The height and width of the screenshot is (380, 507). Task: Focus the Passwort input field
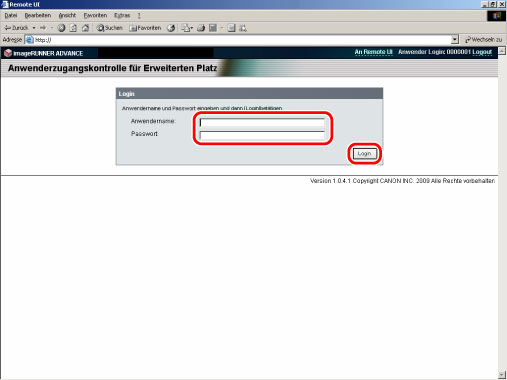pos(262,135)
